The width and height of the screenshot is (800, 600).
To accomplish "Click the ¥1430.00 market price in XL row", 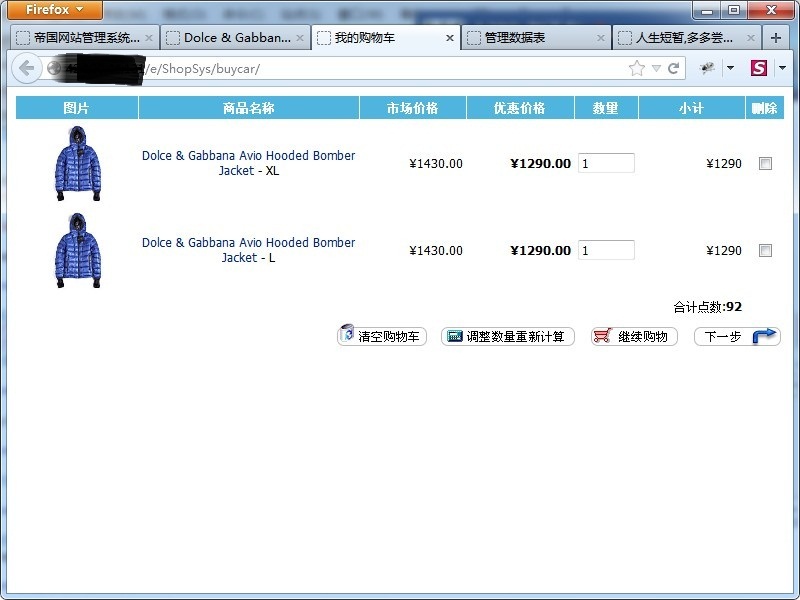I will (x=436, y=164).
